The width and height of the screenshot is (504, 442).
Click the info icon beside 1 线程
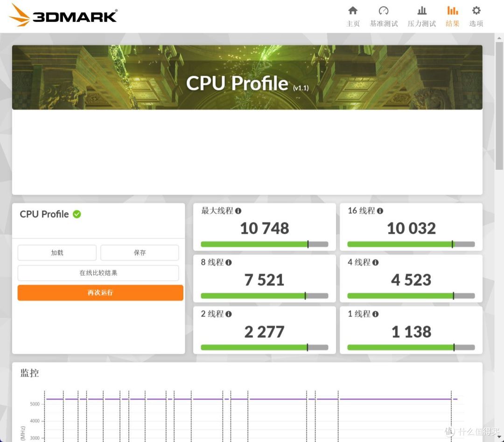(x=377, y=315)
